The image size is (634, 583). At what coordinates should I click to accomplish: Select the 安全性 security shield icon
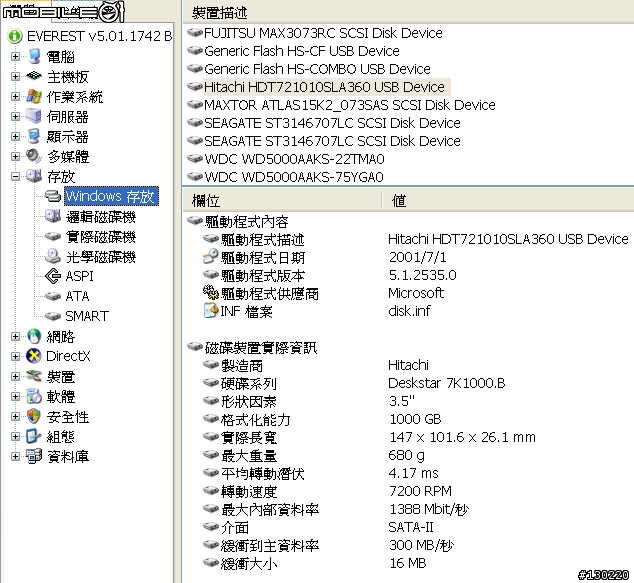[x=34, y=416]
